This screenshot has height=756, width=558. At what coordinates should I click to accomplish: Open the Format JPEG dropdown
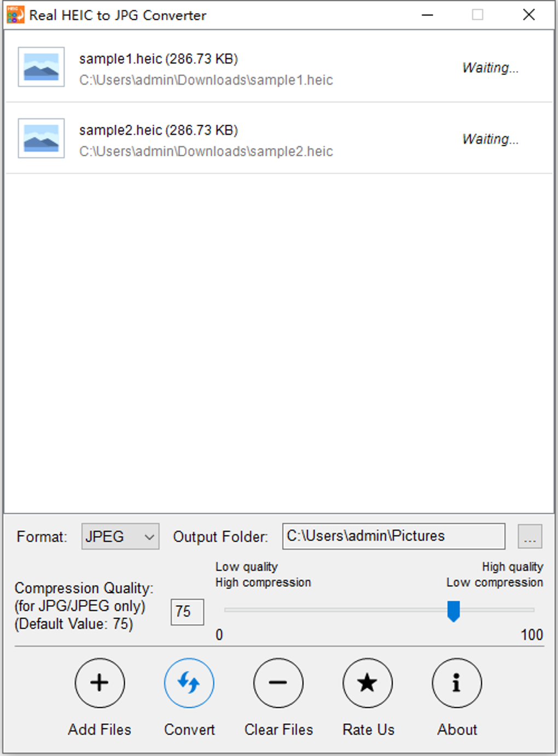(120, 536)
